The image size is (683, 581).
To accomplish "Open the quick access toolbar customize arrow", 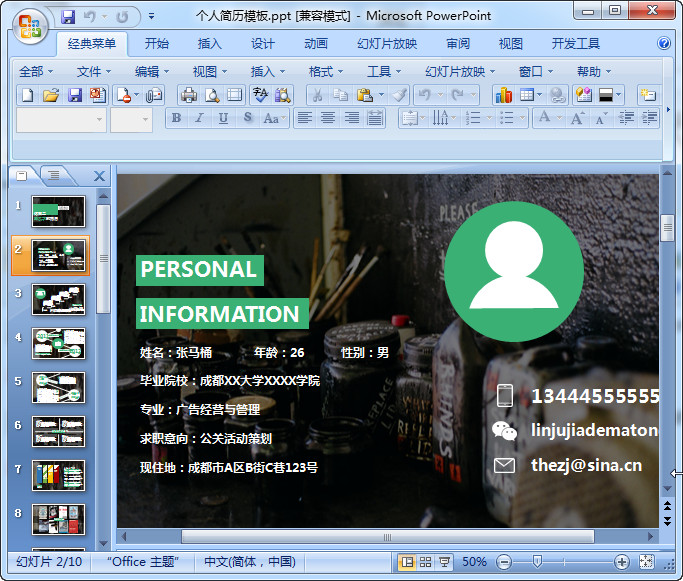I will tap(151, 17).
